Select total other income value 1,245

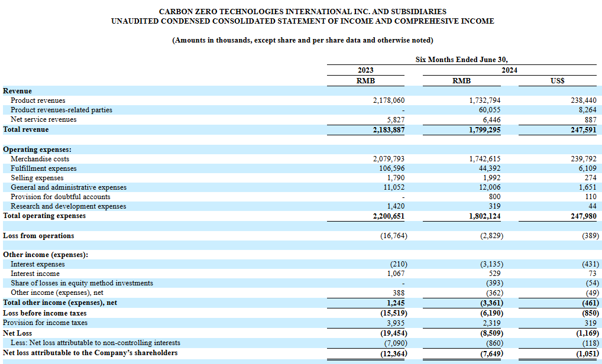coord(396,303)
